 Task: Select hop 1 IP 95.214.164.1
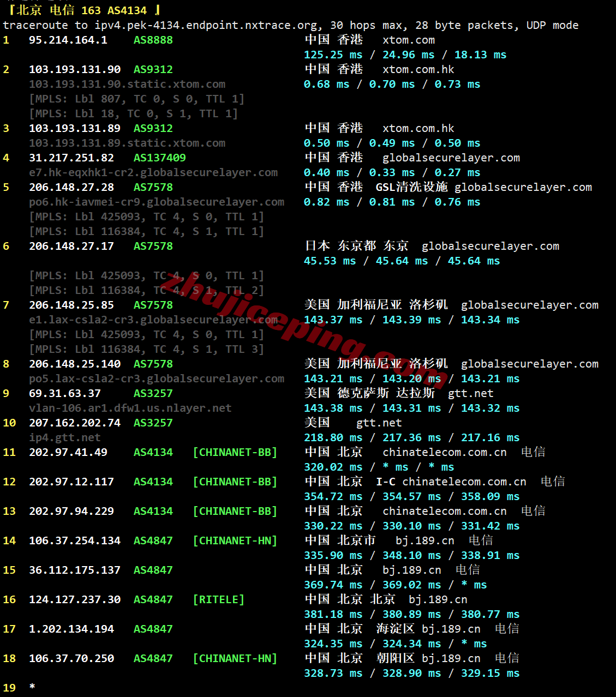tap(68, 40)
